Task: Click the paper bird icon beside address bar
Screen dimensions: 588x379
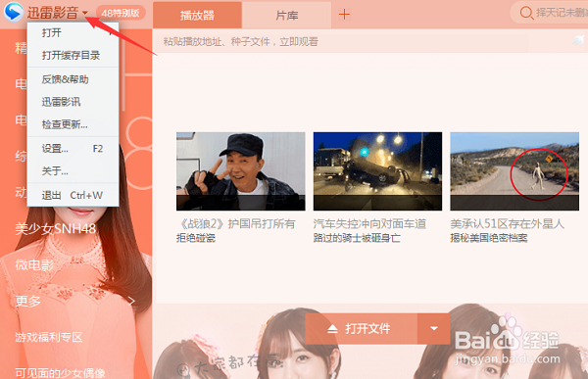Action: coord(578,40)
